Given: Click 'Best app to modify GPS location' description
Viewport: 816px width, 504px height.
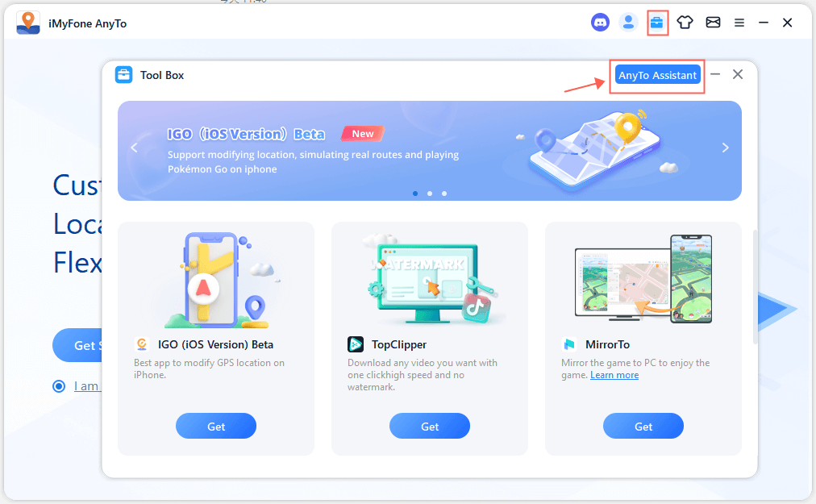Looking at the screenshot, I should tap(209, 369).
